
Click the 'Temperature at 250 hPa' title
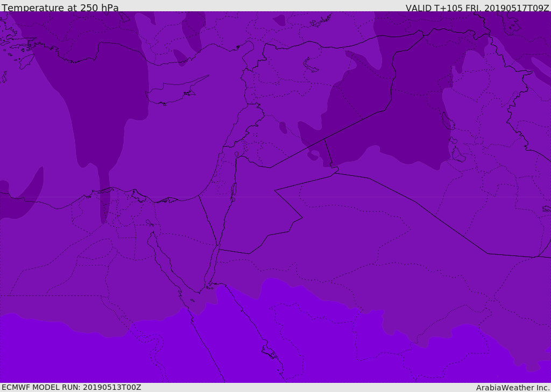(60, 8)
